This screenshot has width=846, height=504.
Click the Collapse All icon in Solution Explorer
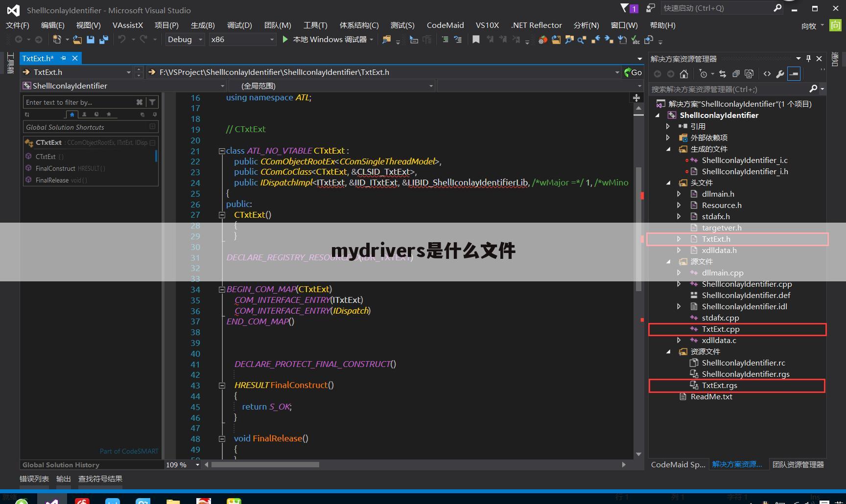pos(736,74)
